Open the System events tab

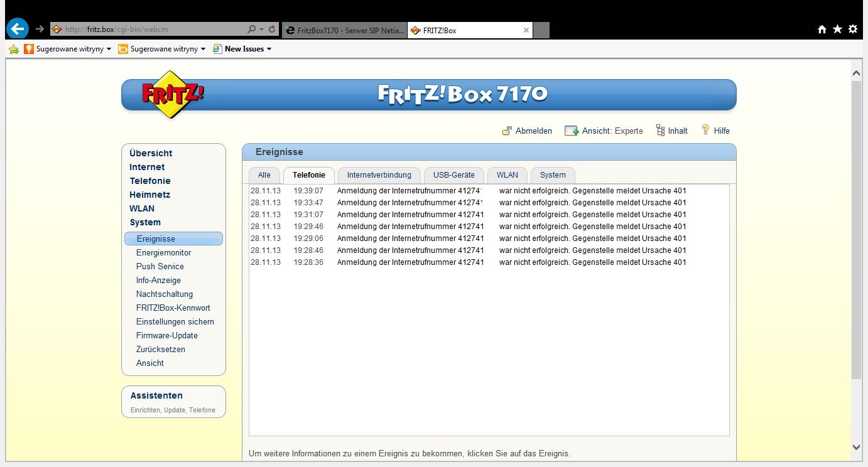(553, 175)
